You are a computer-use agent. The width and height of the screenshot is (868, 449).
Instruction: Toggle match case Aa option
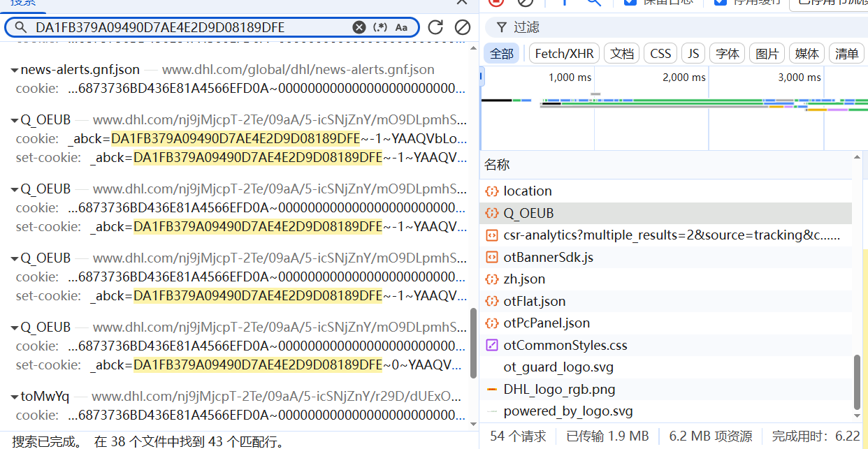401,27
